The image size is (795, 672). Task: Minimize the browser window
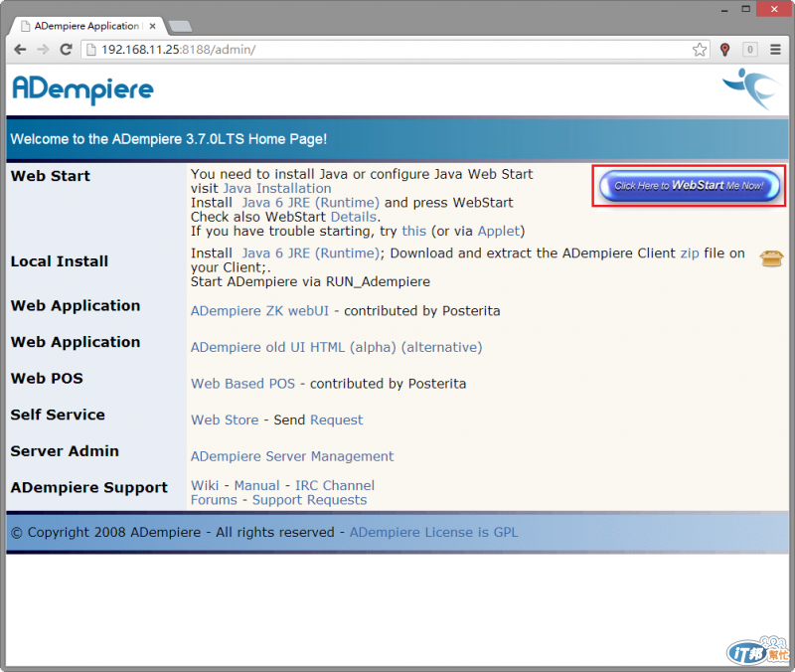(x=724, y=9)
